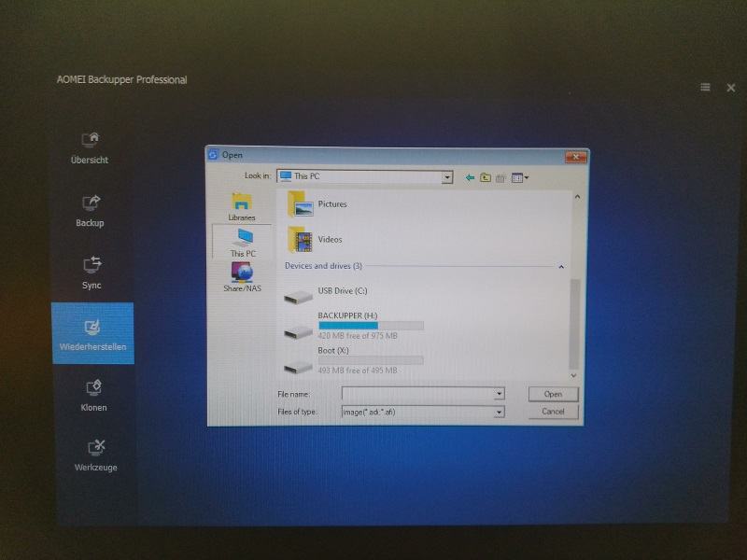Click '420 MB free of 975 MB' text
This screenshot has height=560, width=747.
tap(358, 336)
